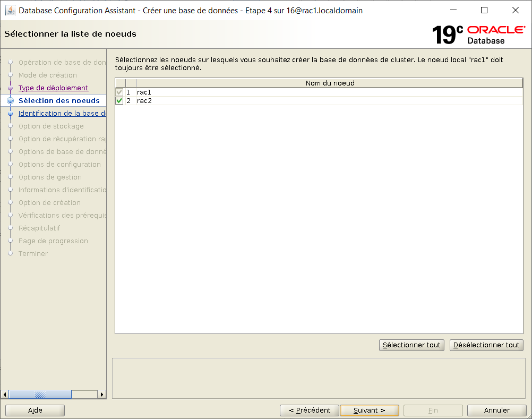Screen dimensions: 532x419
Task: Select the rac2 row name cell
Action: (x=329, y=101)
